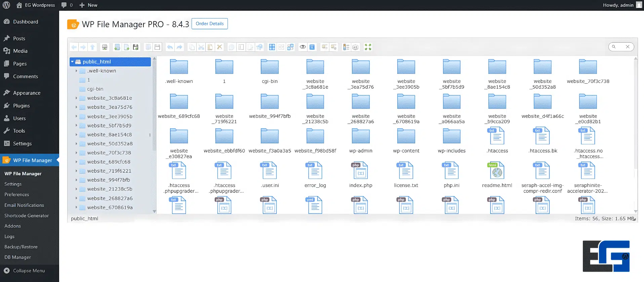Expand website_5bf7b5d9 in the folder tree
Image resolution: width=644 pixels, height=282 pixels.
[76, 126]
